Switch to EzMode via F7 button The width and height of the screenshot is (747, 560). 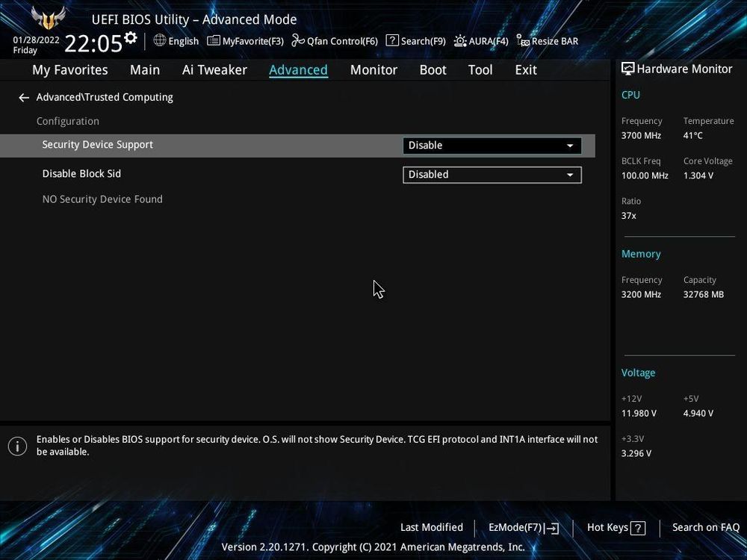(524, 527)
